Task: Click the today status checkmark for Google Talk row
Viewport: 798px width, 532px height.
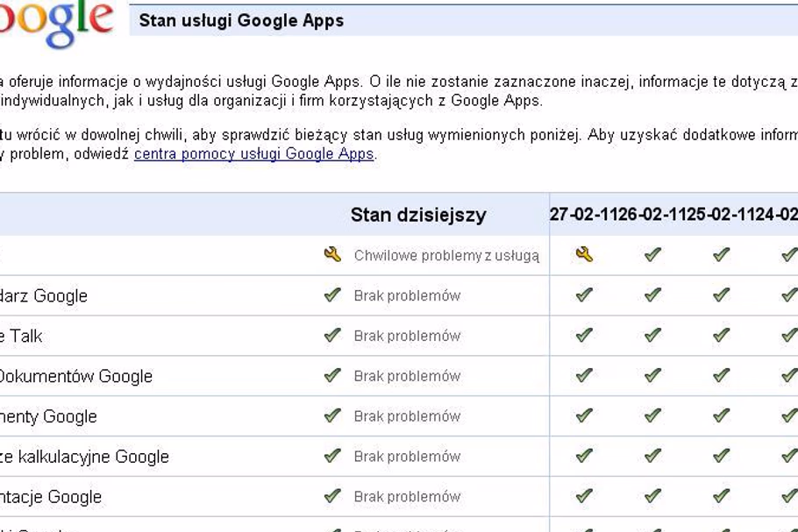Action: tap(331, 336)
